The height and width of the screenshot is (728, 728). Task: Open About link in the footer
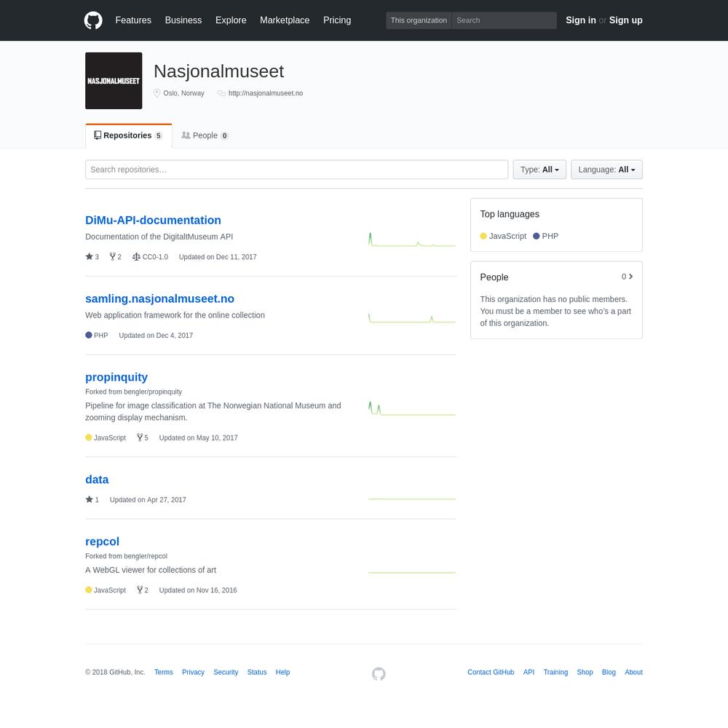(634, 672)
